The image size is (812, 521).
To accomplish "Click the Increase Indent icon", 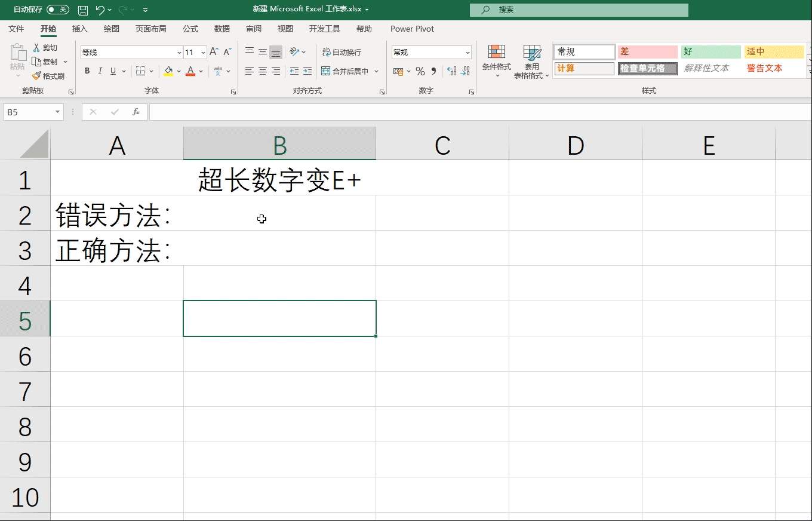I will (x=307, y=71).
